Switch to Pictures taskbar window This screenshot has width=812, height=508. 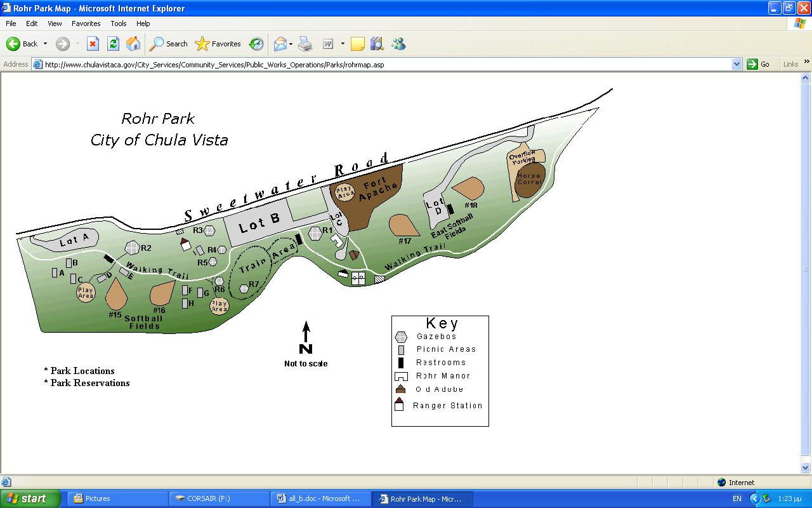(119, 498)
